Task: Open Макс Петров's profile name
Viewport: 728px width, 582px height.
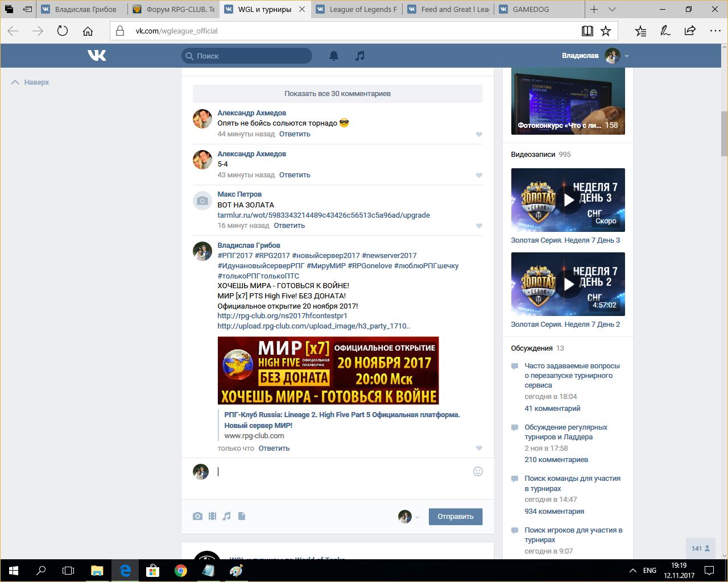Action: click(x=239, y=194)
